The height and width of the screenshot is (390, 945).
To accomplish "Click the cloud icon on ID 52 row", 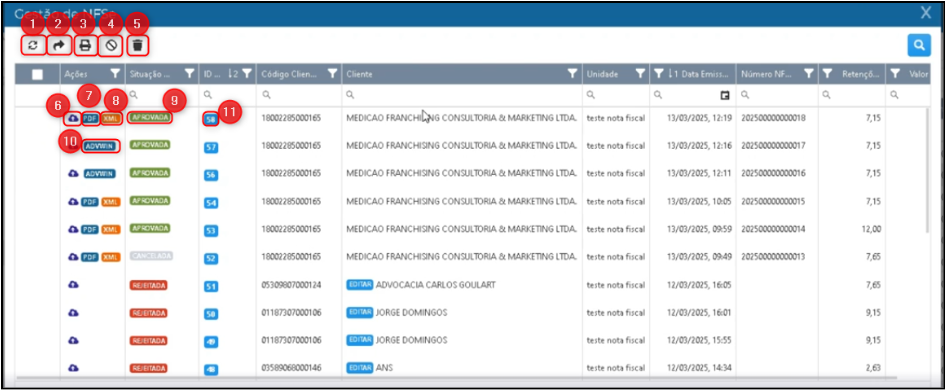I will 73,257.
